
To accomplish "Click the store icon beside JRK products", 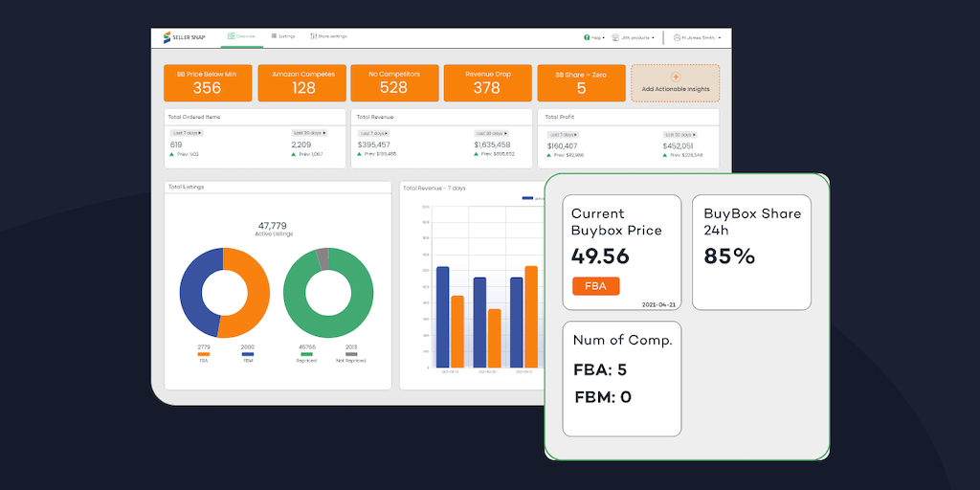I will 615,37.
